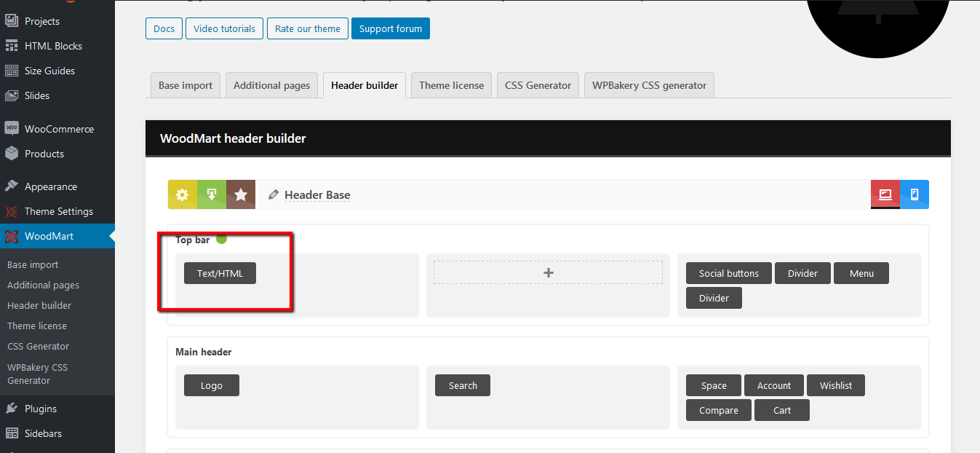The image size is (980, 453).
Task: Click the Appearance brush icon
Action: click(12, 186)
